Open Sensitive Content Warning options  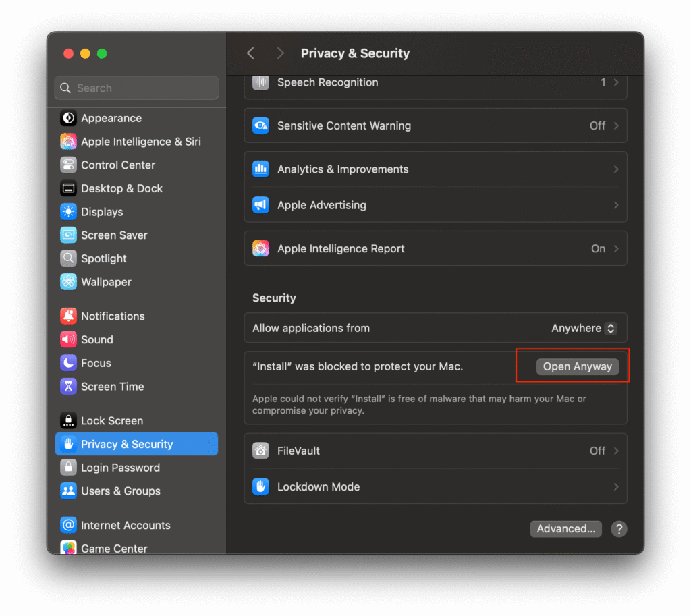coord(435,125)
